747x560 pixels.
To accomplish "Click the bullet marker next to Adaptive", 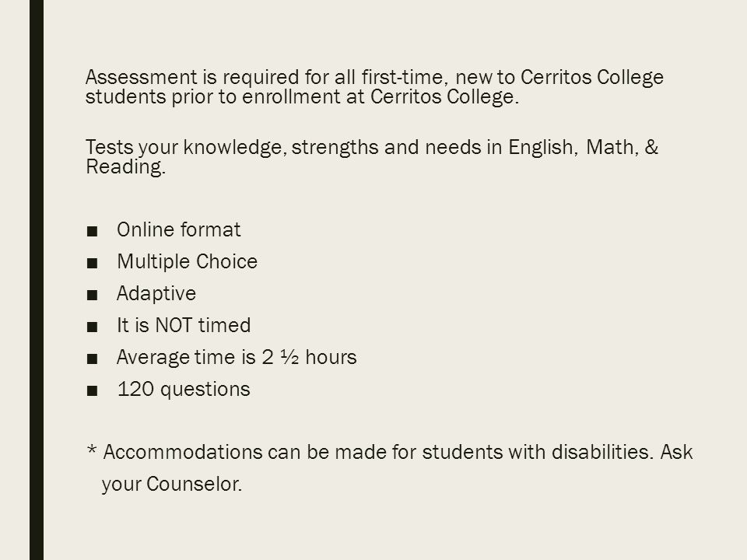I will (x=92, y=296).
